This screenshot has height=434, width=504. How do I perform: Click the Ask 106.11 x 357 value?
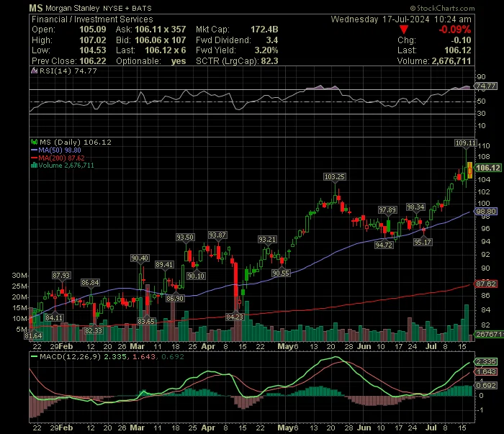point(161,30)
